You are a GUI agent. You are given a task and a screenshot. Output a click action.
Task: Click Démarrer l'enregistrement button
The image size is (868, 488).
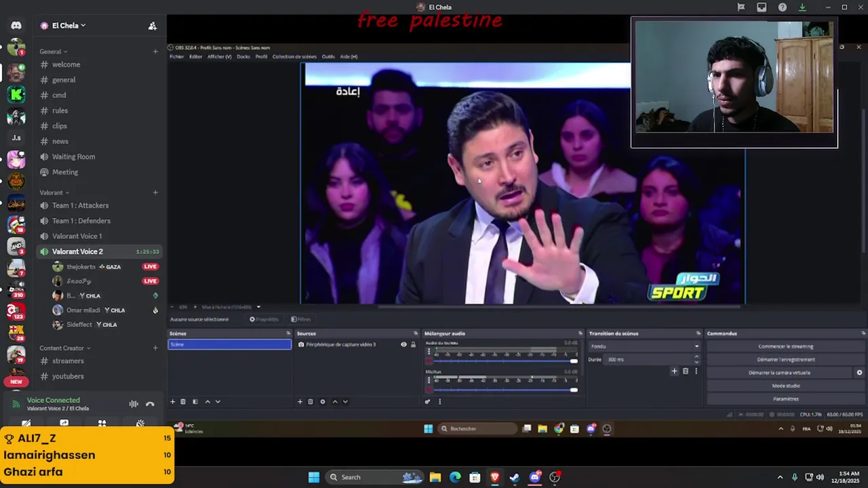coord(785,359)
